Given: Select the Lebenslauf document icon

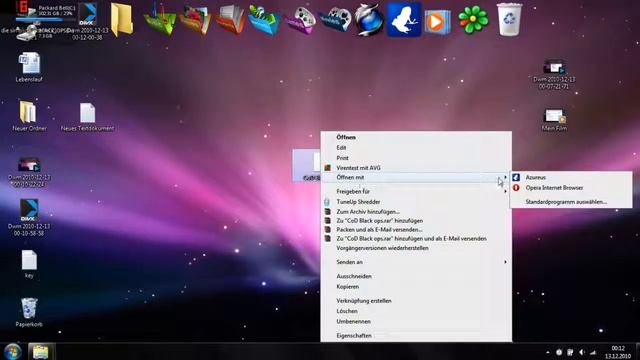Looking at the screenshot, I should click(x=29, y=67).
